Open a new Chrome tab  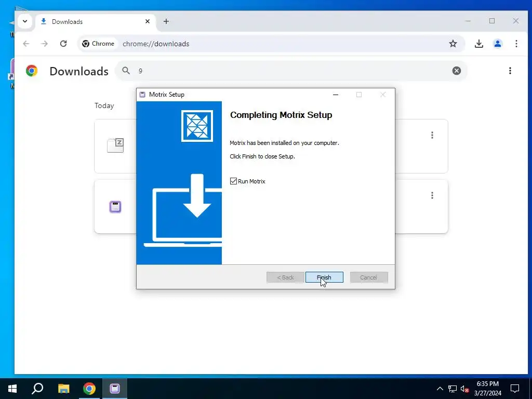point(166,21)
